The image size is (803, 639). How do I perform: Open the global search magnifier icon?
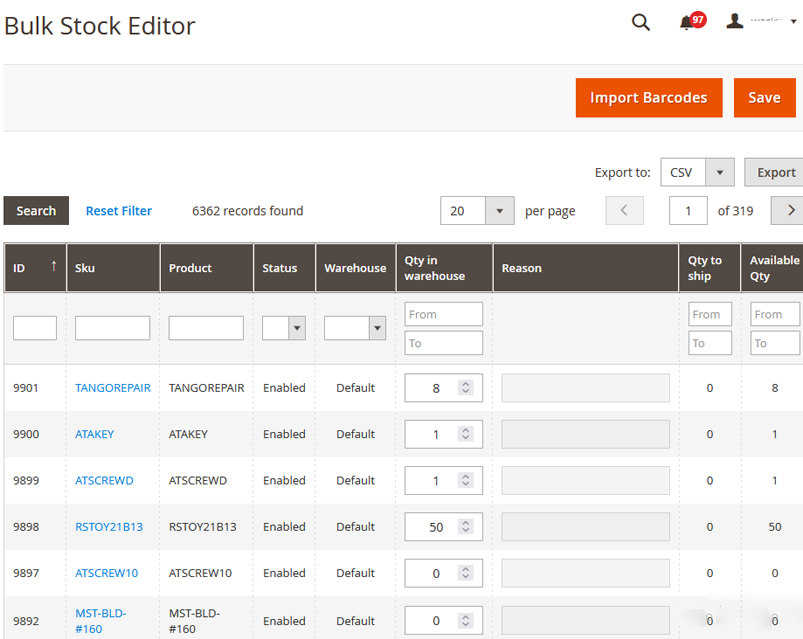click(x=641, y=21)
